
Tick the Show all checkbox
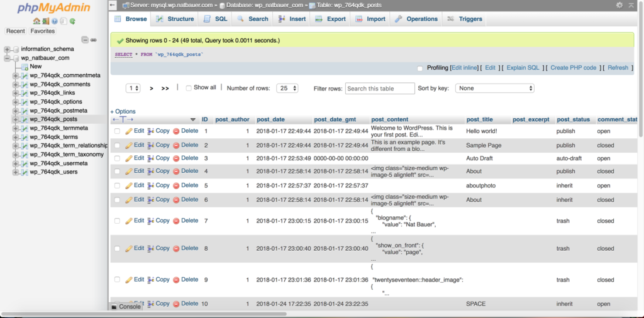[x=189, y=88]
